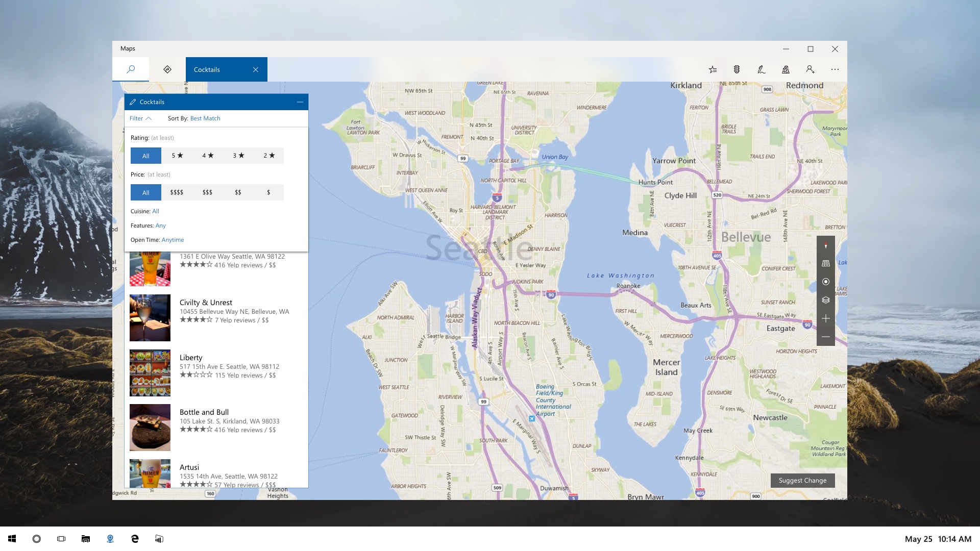Viewport: 980px width, 551px height.
Task: Filter by 2 star rating
Action: click(268, 156)
